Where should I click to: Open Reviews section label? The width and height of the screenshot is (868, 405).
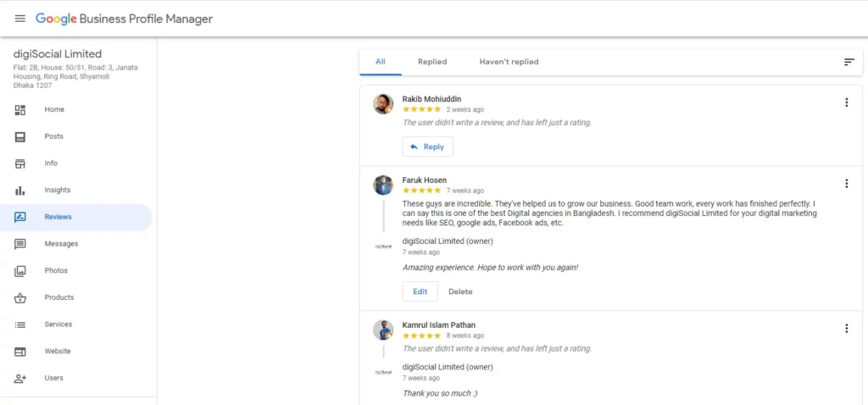58,218
